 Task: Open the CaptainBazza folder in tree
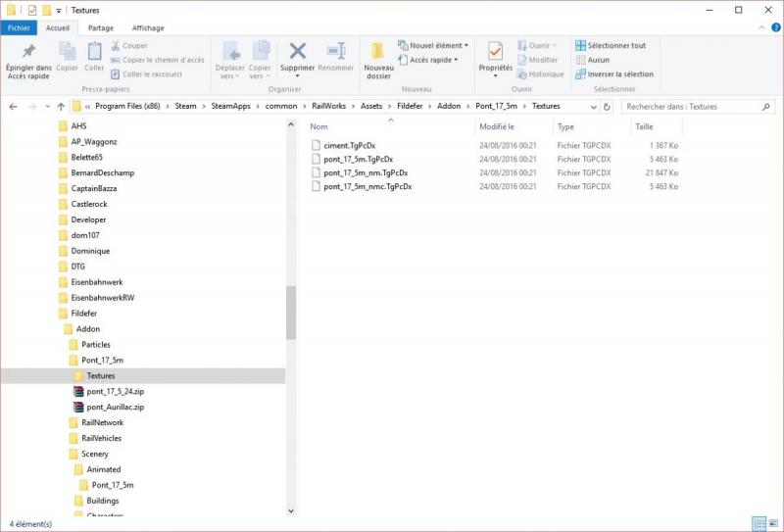pos(93,188)
